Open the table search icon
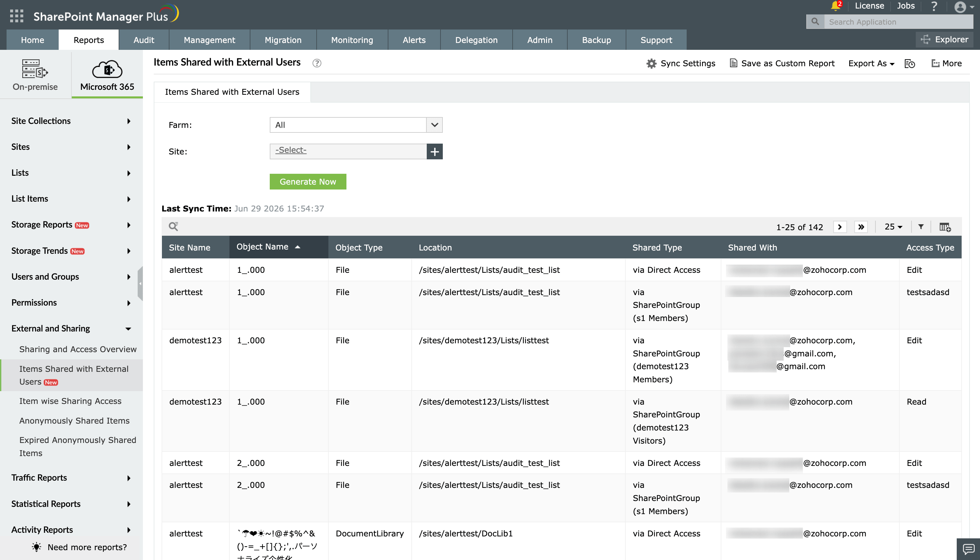Image resolution: width=980 pixels, height=560 pixels. coord(173,227)
